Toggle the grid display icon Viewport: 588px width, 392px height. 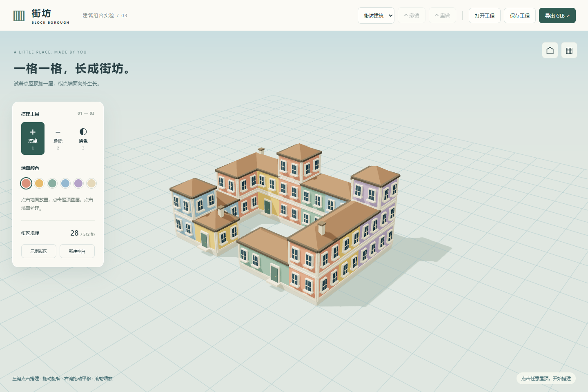point(569,50)
